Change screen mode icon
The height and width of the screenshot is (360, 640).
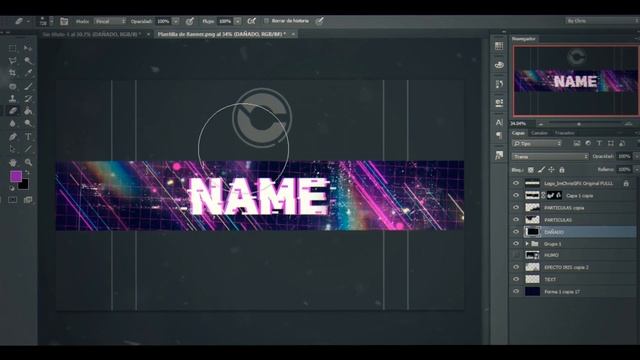(x=28, y=200)
